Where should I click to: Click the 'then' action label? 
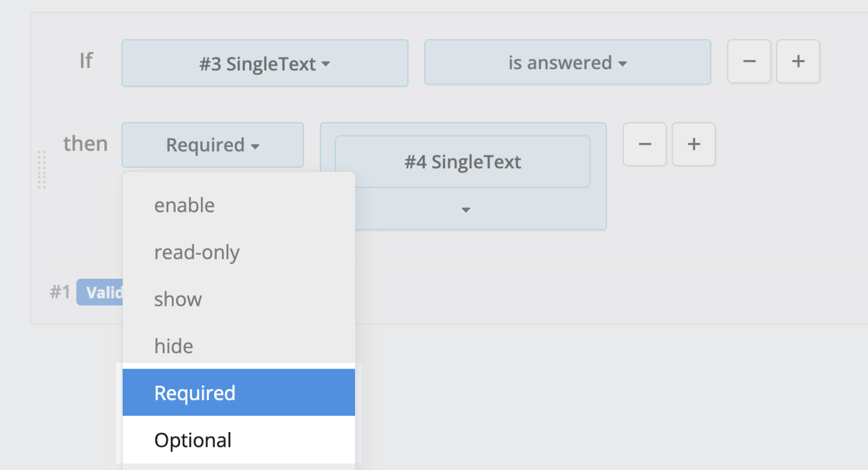pos(85,144)
